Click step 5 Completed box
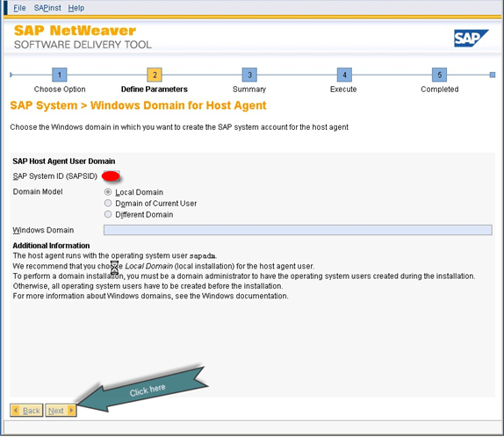The height and width of the screenshot is (437, 504). (439, 75)
